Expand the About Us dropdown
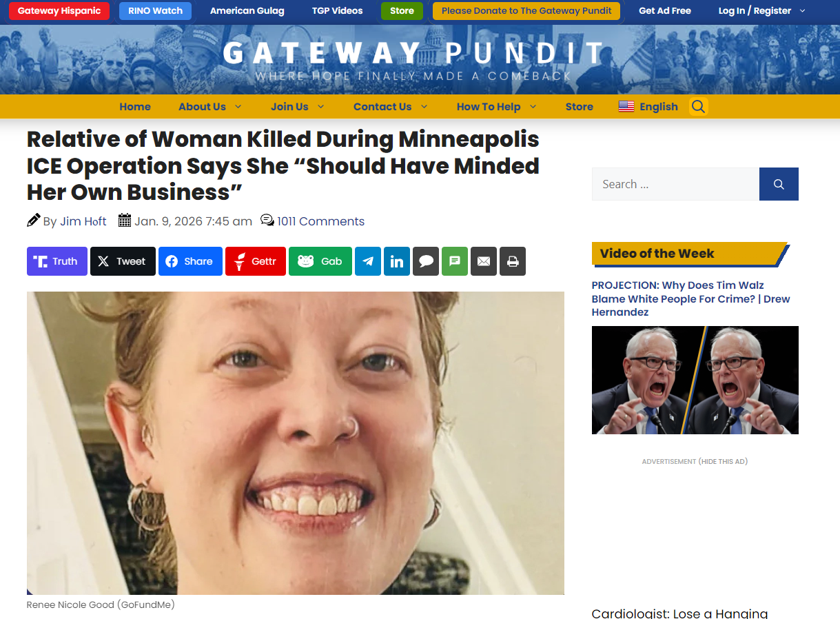The height and width of the screenshot is (619, 840). tap(210, 107)
